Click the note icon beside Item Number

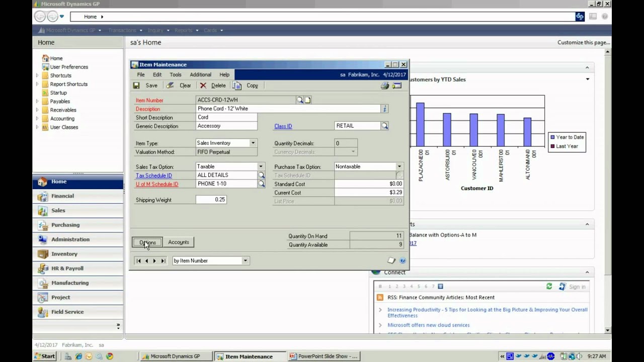tap(308, 100)
